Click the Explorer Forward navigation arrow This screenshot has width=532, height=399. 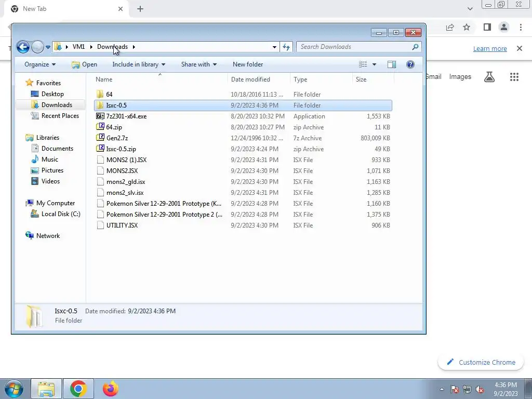(x=37, y=47)
